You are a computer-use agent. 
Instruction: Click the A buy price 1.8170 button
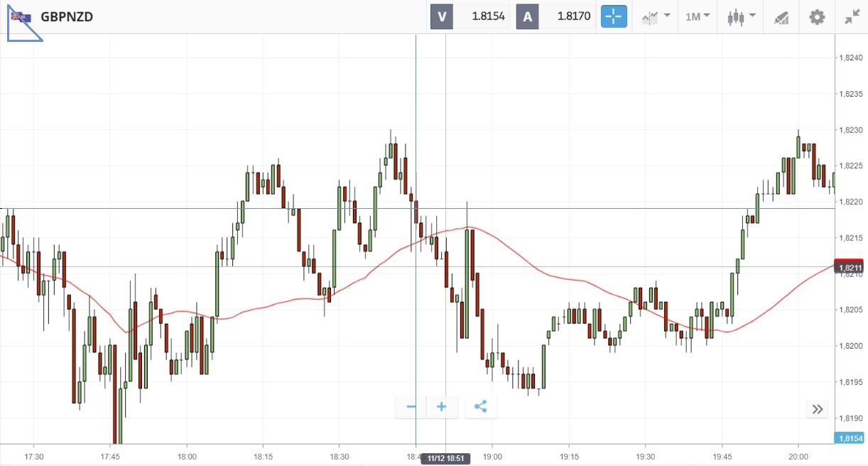click(555, 16)
